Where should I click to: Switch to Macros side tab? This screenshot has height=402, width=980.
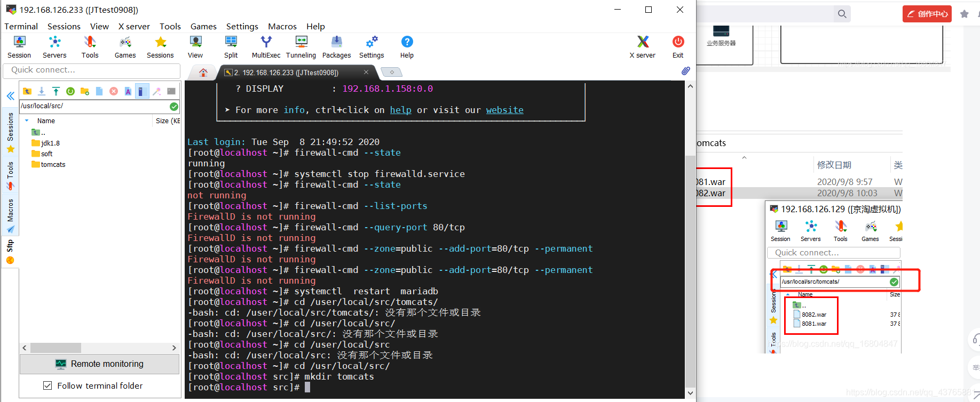(x=10, y=216)
